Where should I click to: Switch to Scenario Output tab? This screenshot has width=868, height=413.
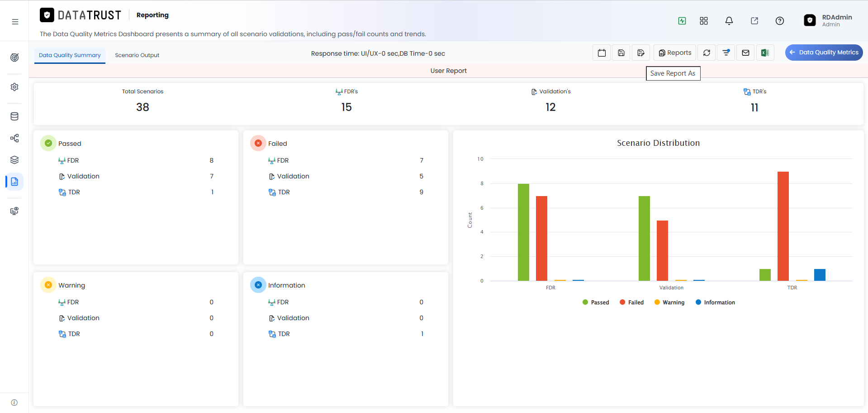(x=137, y=55)
